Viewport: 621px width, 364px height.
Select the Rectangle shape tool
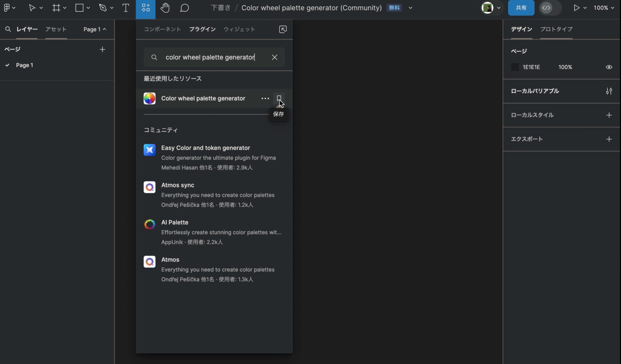79,8
